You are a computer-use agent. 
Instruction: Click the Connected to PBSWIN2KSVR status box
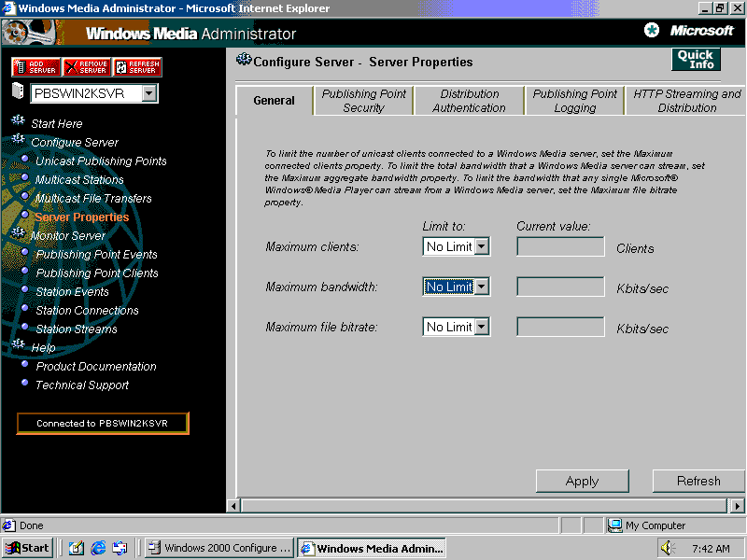(x=103, y=424)
